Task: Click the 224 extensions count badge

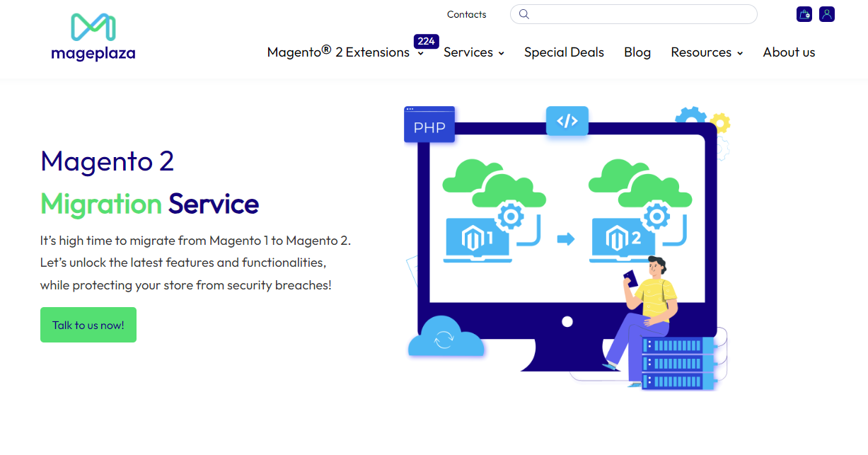Action: [x=427, y=41]
